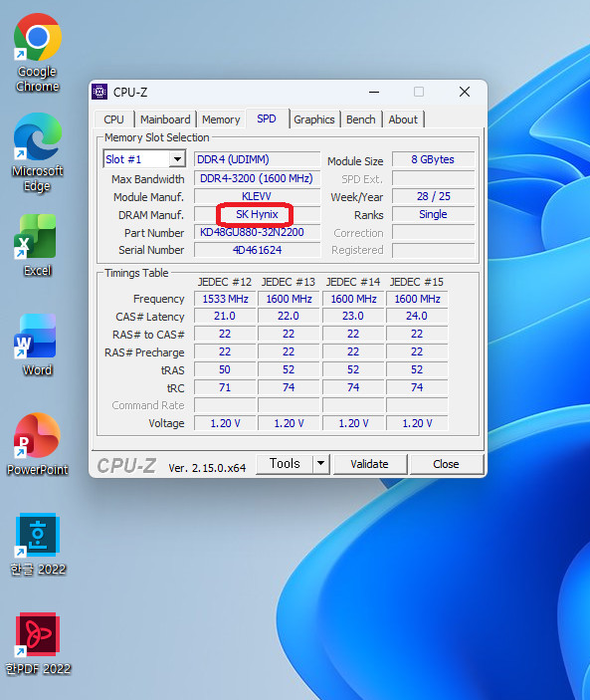Image resolution: width=590 pixels, height=700 pixels.
Task: Click the 8 GBytes module size value
Action: click(x=433, y=159)
